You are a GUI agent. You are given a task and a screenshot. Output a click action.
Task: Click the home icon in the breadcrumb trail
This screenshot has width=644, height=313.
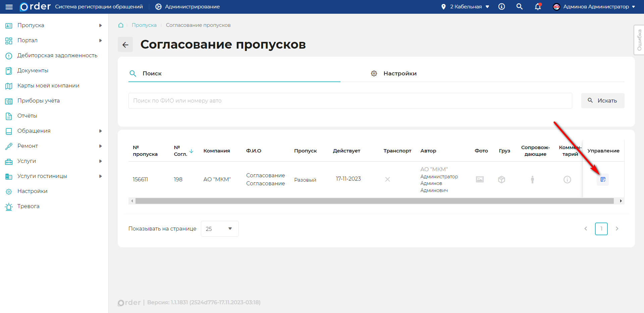120,25
